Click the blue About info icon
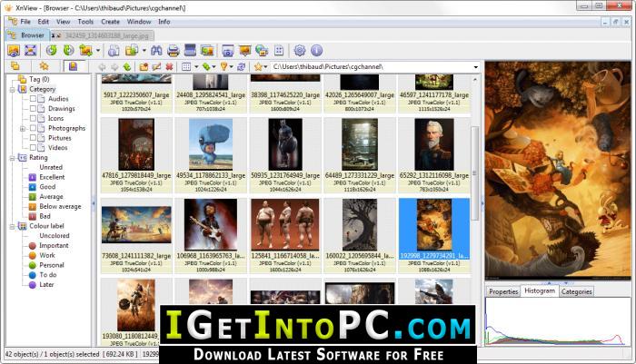 [315, 50]
